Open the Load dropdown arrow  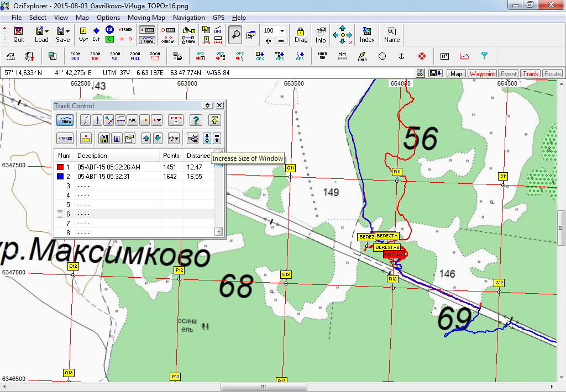tap(47, 31)
